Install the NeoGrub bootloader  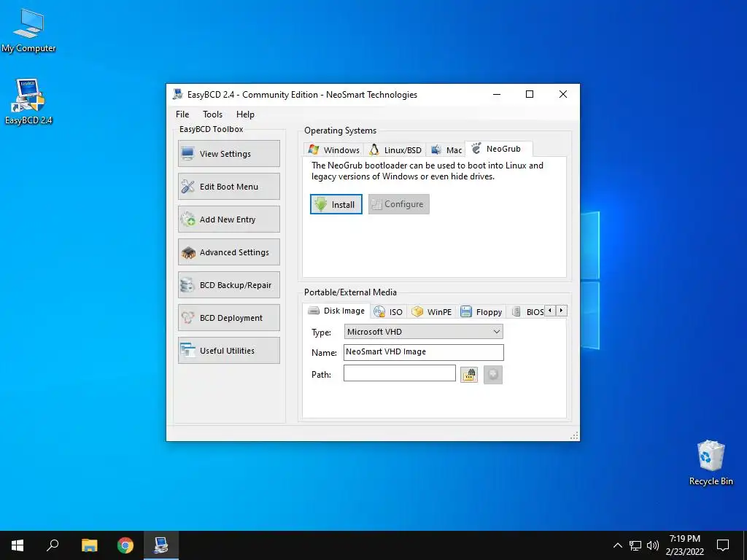coord(336,204)
